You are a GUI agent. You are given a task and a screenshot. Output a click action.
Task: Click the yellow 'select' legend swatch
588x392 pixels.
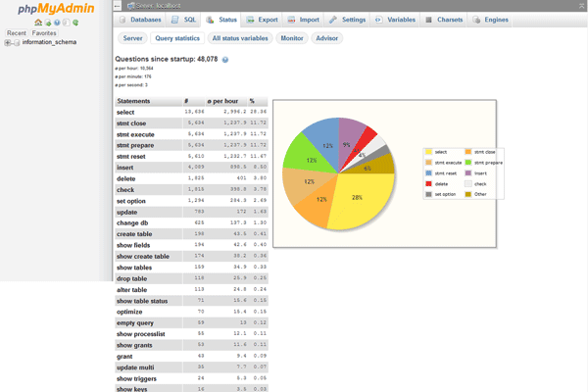pos(428,152)
